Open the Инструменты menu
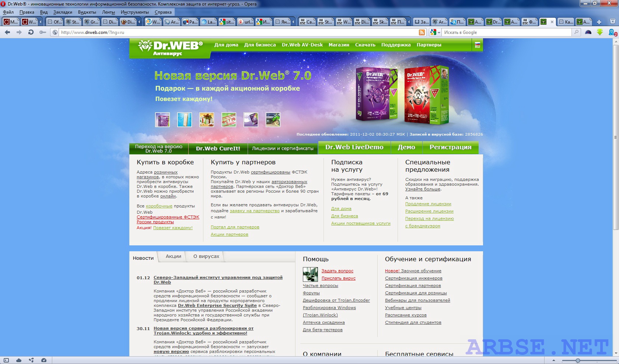Screen dimensions: 619x364 point(135,12)
